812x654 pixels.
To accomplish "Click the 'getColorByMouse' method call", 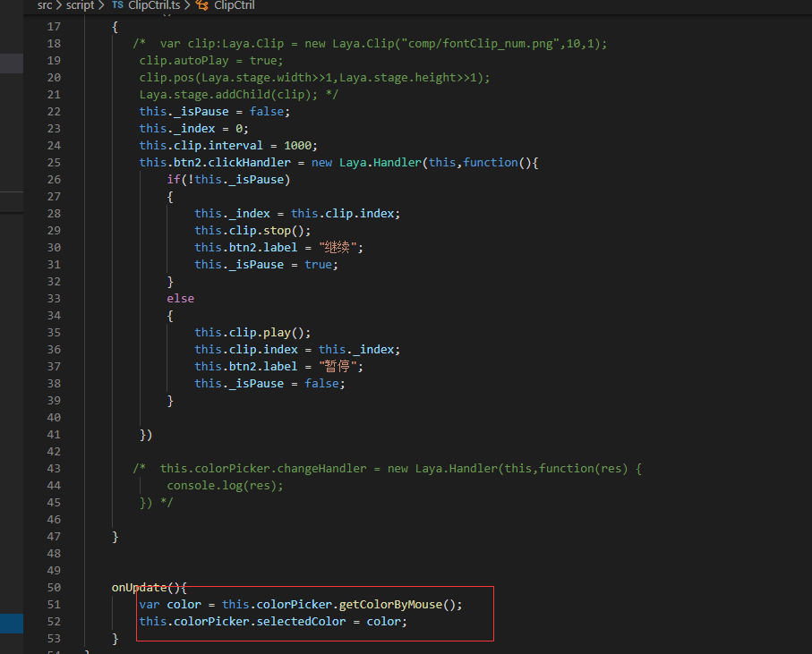I will [x=390, y=604].
